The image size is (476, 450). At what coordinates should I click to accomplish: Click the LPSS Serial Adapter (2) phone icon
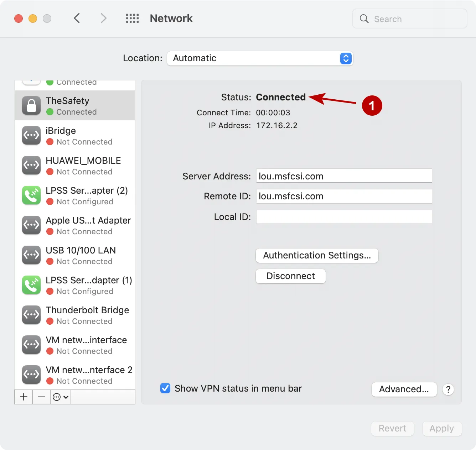(31, 195)
